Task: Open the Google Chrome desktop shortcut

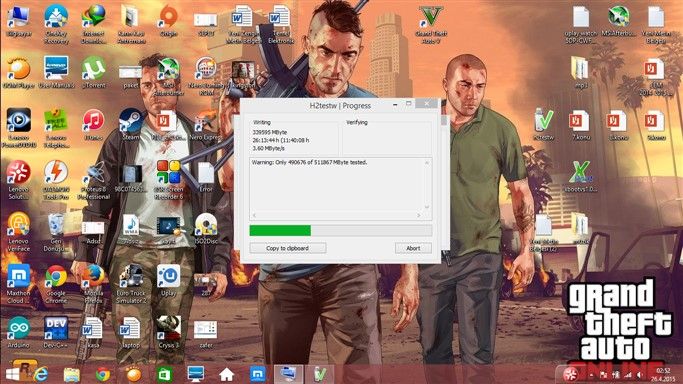Action: pos(56,284)
